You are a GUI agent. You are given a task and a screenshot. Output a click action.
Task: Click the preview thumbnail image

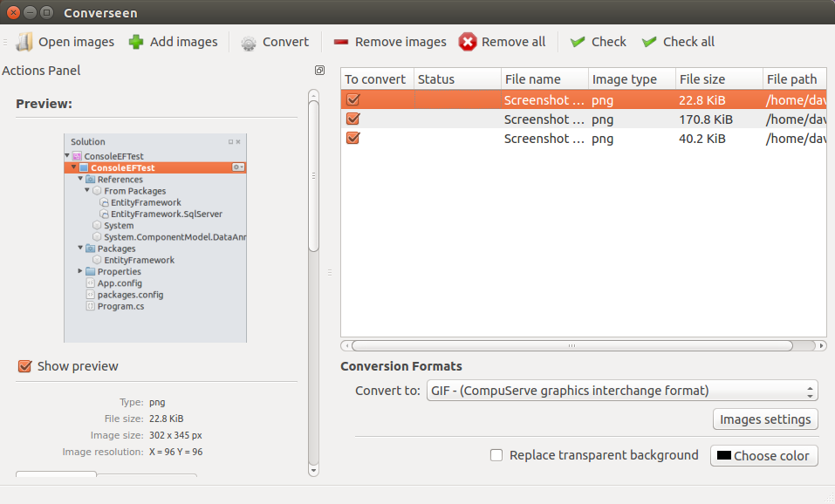[x=155, y=238]
